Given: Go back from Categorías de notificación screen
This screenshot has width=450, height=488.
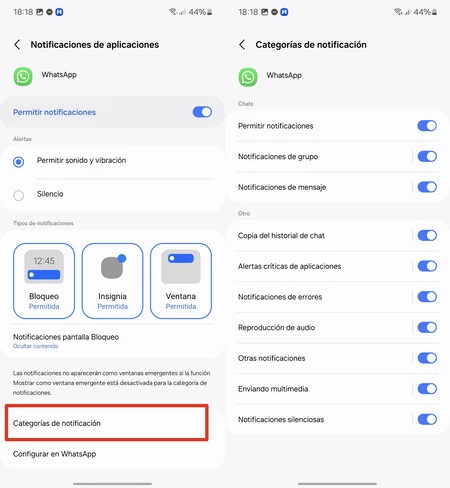Looking at the screenshot, I should coord(242,45).
